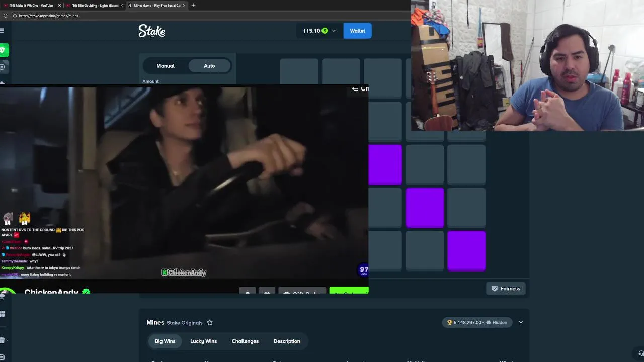This screenshot has height=362, width=644.
Task: Click the trophy icon beside 5,148,297.00×
Action: [450, 322]
